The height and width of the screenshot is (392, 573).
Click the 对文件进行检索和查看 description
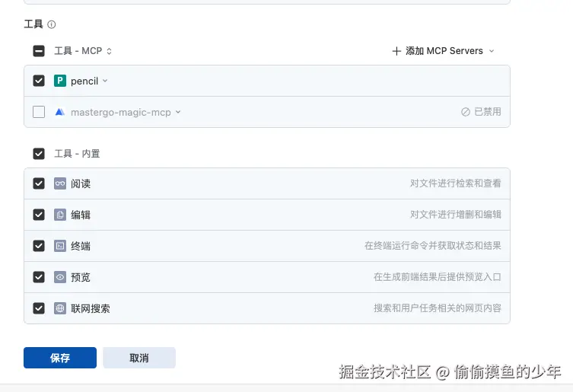click(455, 183)
